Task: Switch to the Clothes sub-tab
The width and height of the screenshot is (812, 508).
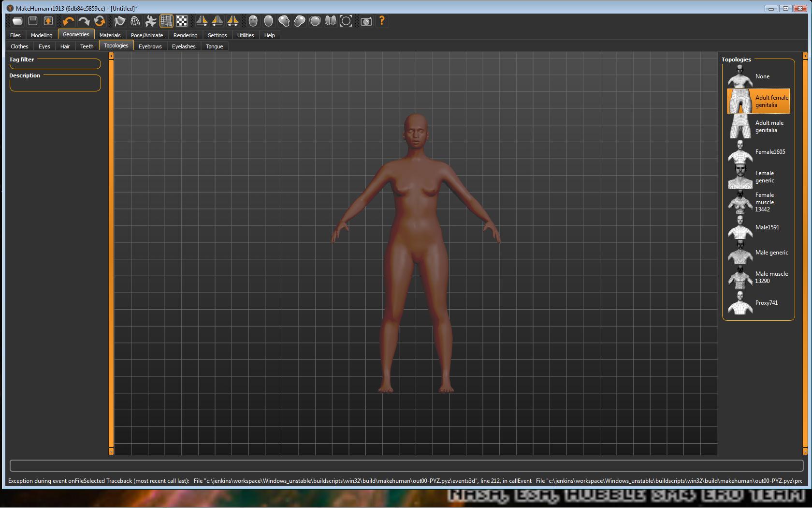Action: click(19, 46)
